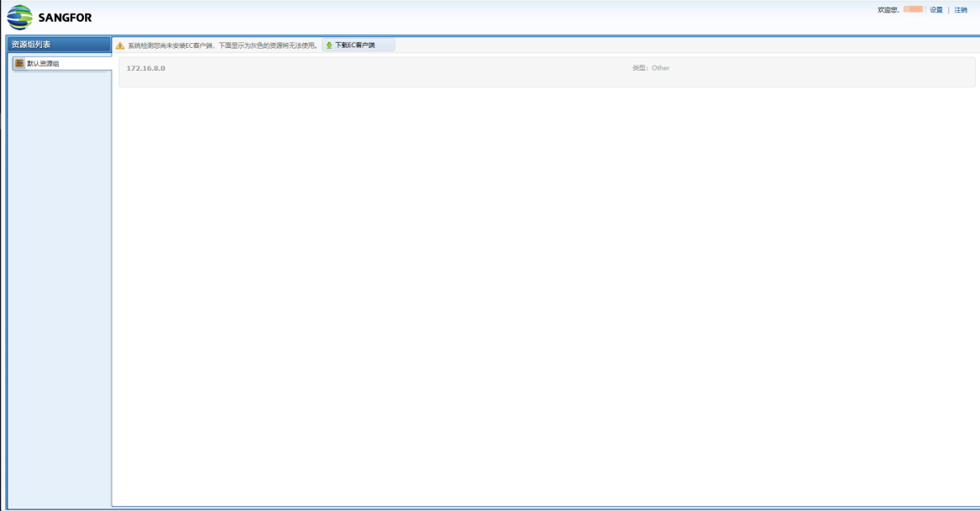Click the 默认资源组 folder icon
This screenshot has height=511, width=980.
click(19, 63)
